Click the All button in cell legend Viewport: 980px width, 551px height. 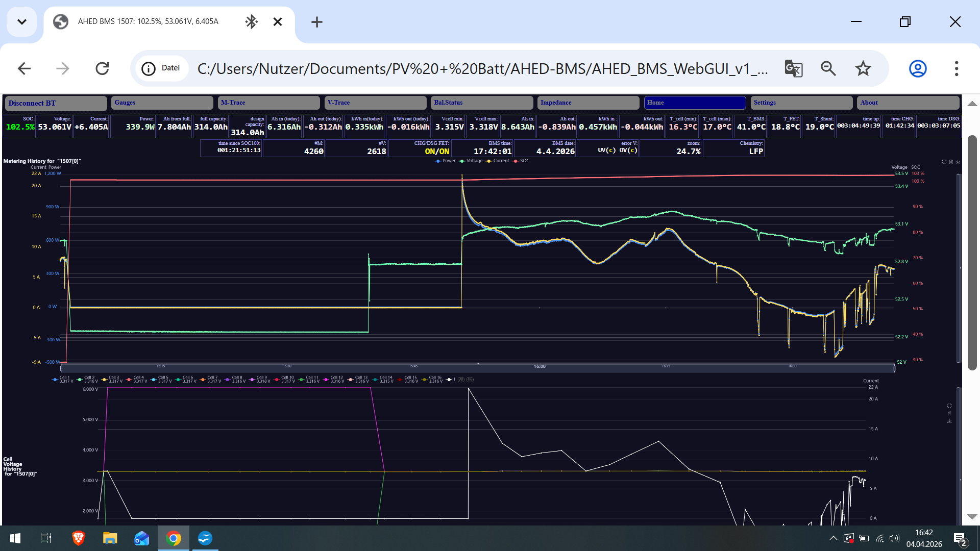tap(461, 380)
